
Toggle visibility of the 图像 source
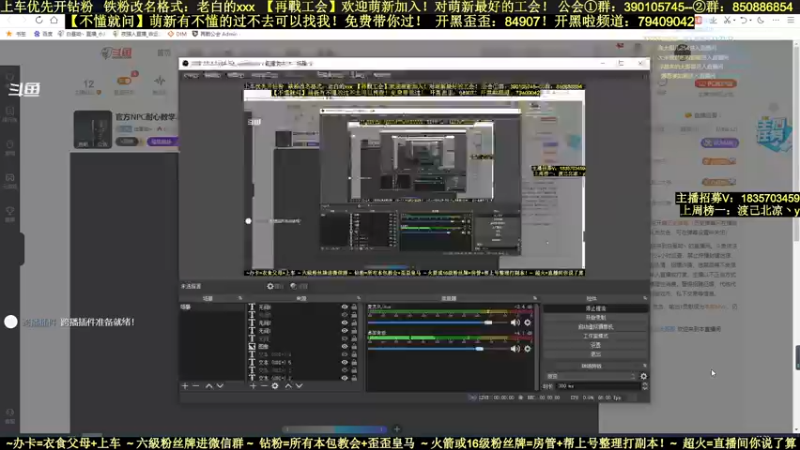345,346
